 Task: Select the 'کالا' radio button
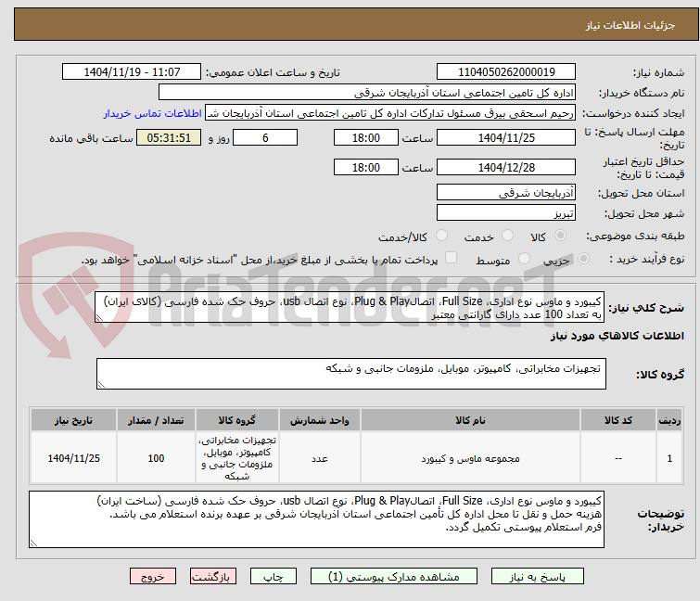pyautogui.click(x=560, y=236)
